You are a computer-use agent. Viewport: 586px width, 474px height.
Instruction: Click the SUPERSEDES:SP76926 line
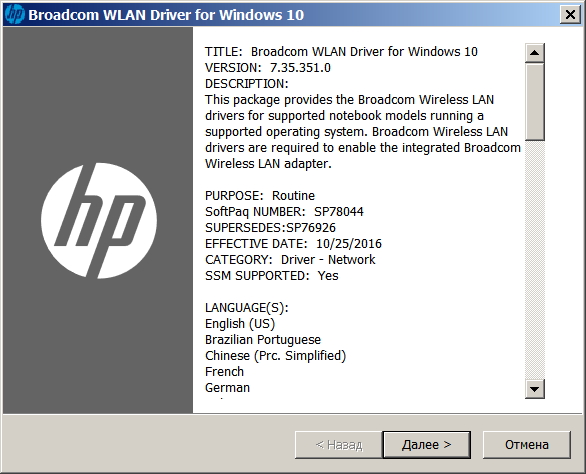270,228
